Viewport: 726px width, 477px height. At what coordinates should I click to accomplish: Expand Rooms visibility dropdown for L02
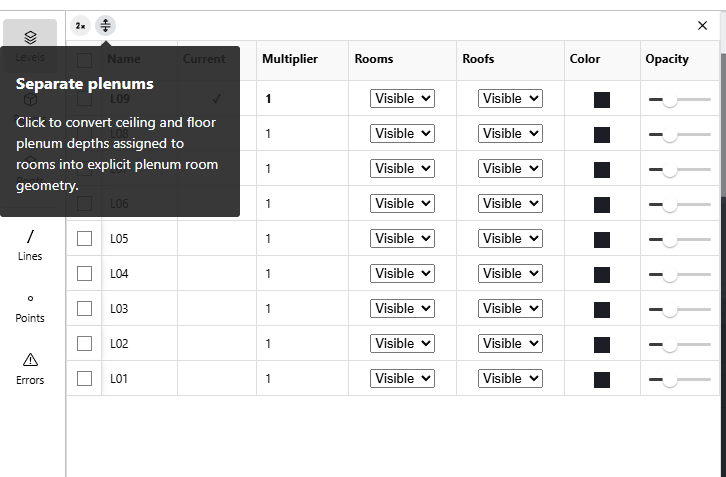402,343
